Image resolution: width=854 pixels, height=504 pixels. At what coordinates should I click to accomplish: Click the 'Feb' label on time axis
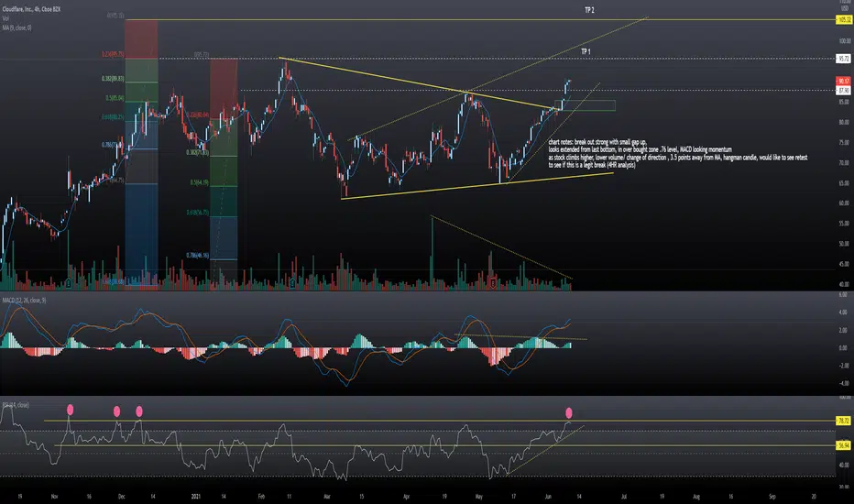tap(261, 497)
